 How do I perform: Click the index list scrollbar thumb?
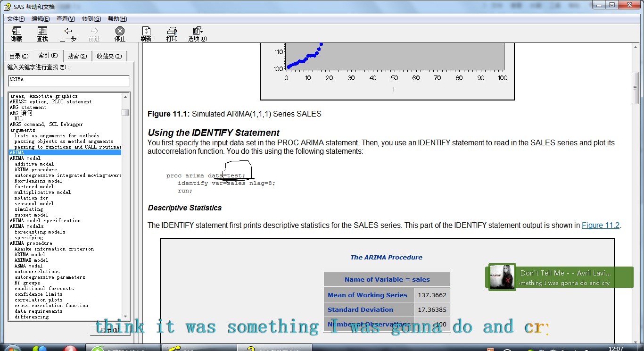pos(125,113)
